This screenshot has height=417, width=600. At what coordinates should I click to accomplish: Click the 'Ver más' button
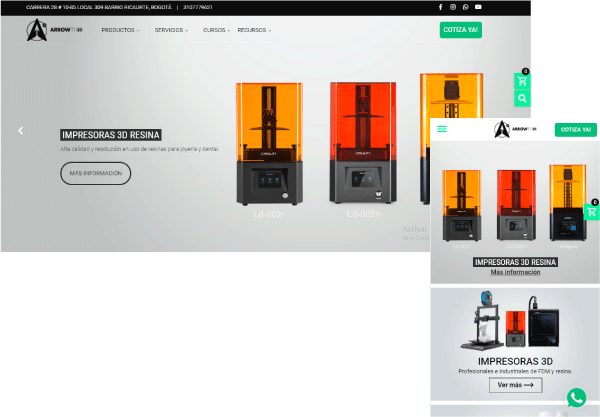(x=515, y=385)
